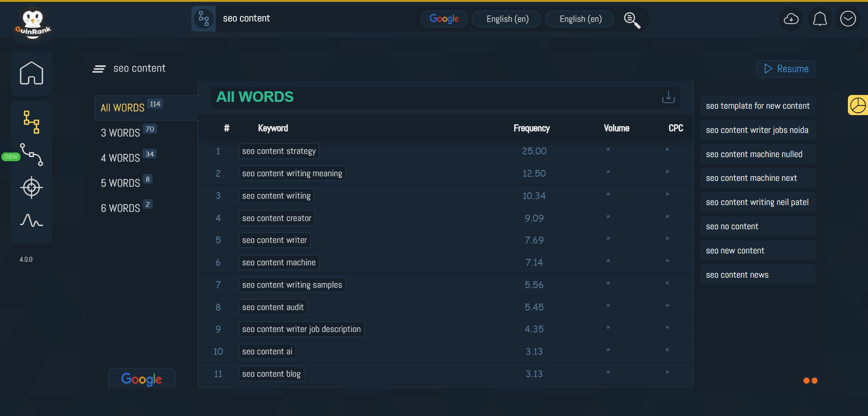Click frequency value 12.50
Viewport: 868px width, 416px height.
(534, 174)
